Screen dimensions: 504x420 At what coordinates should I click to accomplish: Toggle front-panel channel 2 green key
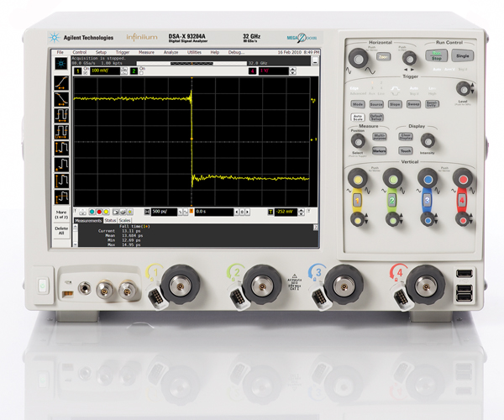[391, 201]
